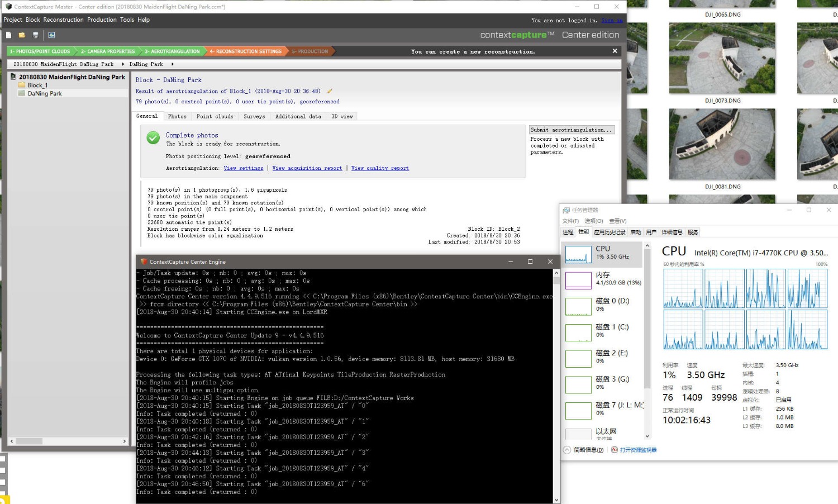This screenshot has height=504, width=838.
Task: Select the 内存 memory item in Task Manager
Action: (603, 279)
